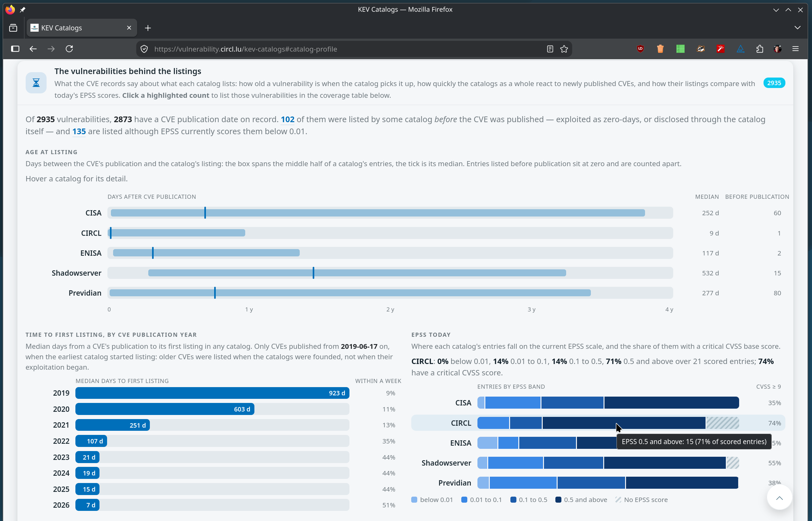Show site security shield info
The height and width of the screenshot is (521, 812).
pyautogui.click(x=144, y=49)
